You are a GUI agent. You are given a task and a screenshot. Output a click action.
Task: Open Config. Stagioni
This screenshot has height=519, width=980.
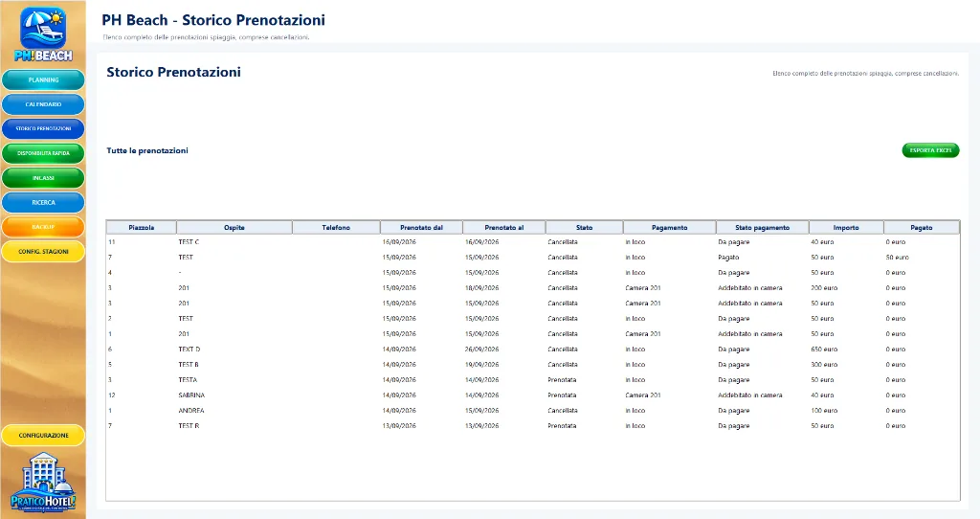(x=43, y=252)
